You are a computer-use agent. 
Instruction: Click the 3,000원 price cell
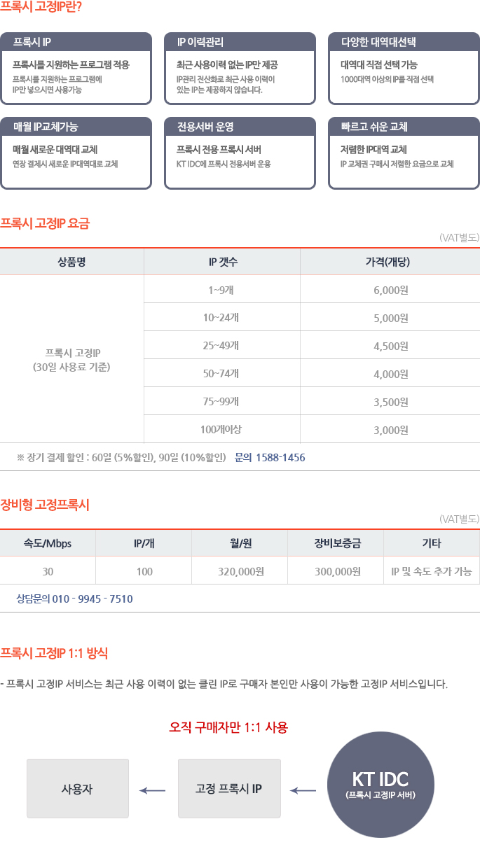tap(390, 429)
